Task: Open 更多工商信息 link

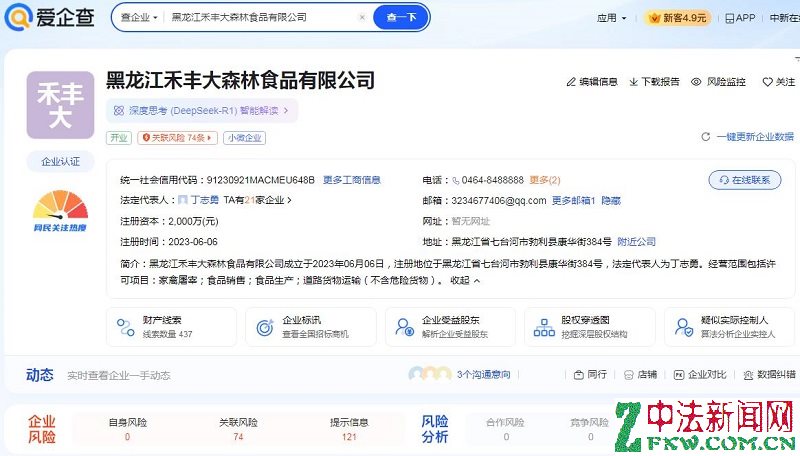Action: pyautogui.click(x=352, y=180)
